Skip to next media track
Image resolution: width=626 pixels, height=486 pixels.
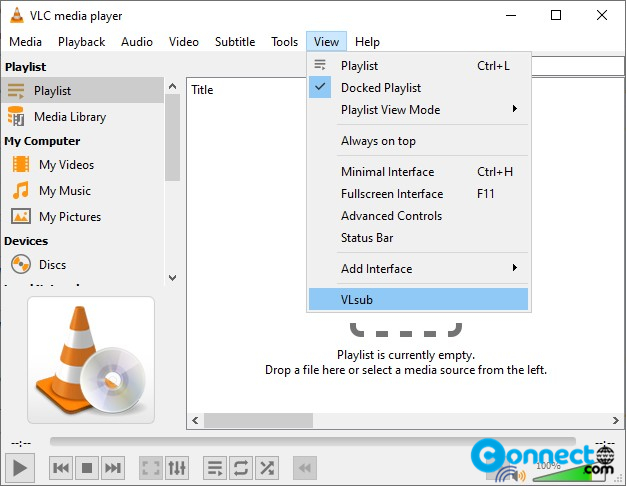click(113, 468)
